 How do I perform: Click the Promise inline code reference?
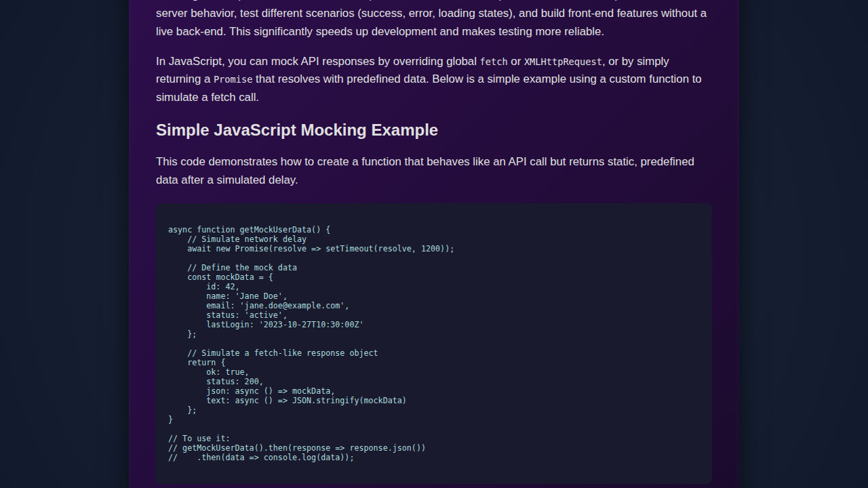click(x=233, y=79)
